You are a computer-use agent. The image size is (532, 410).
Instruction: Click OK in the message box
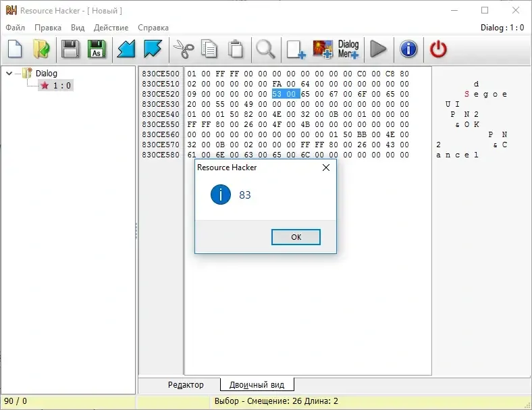pyautogui.click(x=296, y=237)
